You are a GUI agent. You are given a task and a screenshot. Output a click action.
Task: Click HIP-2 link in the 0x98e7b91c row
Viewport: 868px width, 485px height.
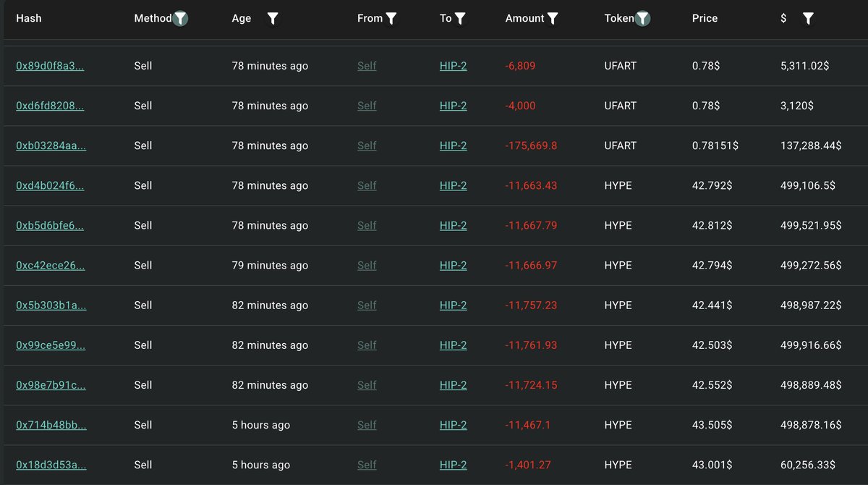pos(453,385)
